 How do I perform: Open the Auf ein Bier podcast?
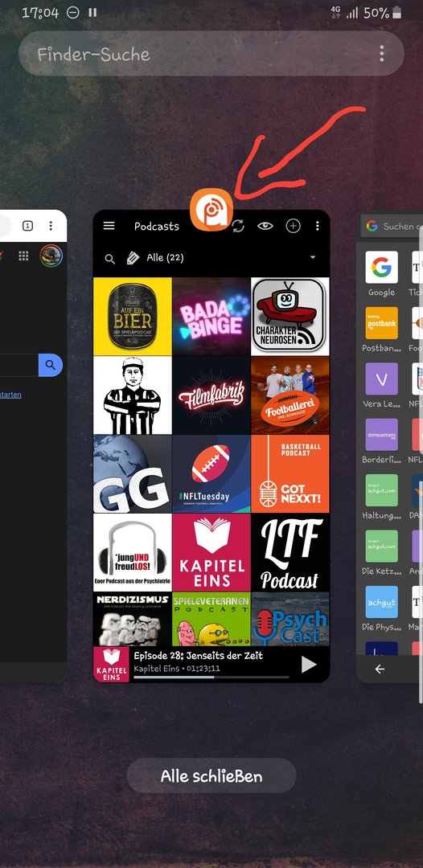[133, 317]
